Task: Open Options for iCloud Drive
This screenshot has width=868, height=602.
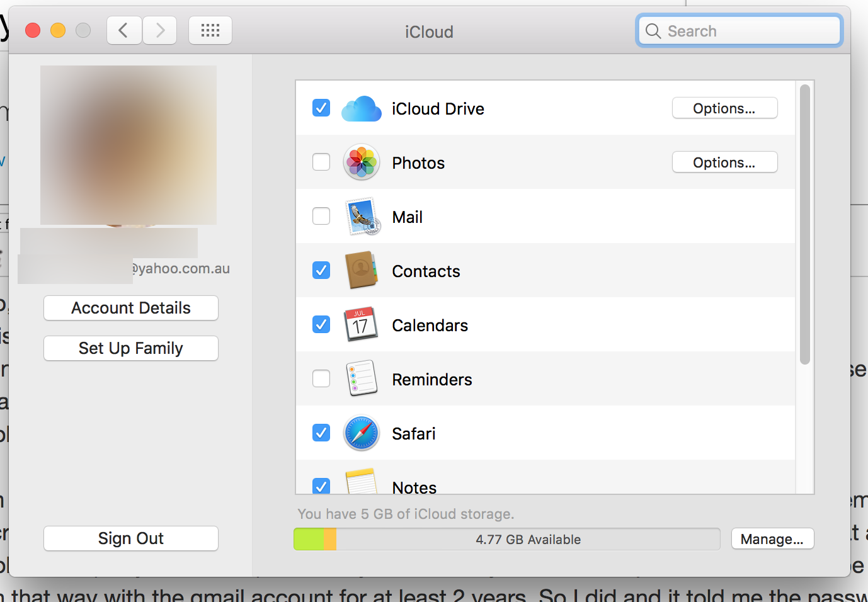Action: [724, 108]
